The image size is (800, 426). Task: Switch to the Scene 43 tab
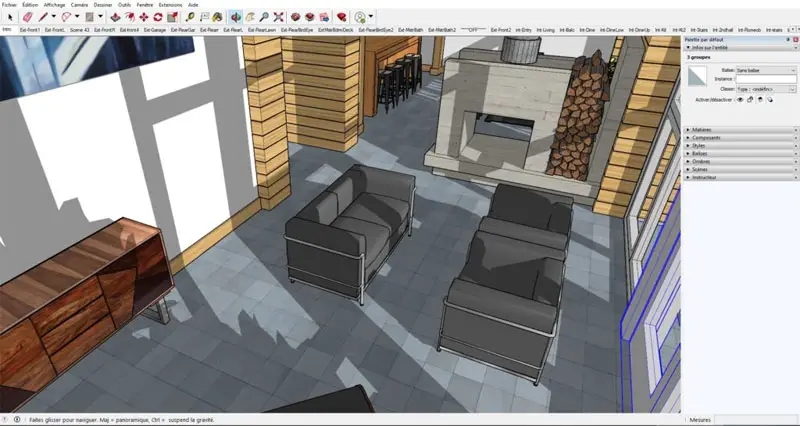[80, 30]
